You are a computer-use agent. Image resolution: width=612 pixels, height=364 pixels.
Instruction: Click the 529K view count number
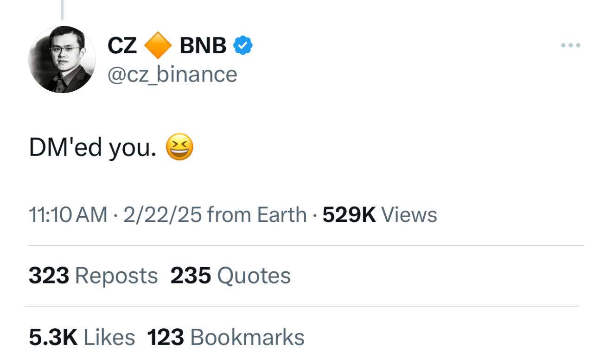pos(349,215)
